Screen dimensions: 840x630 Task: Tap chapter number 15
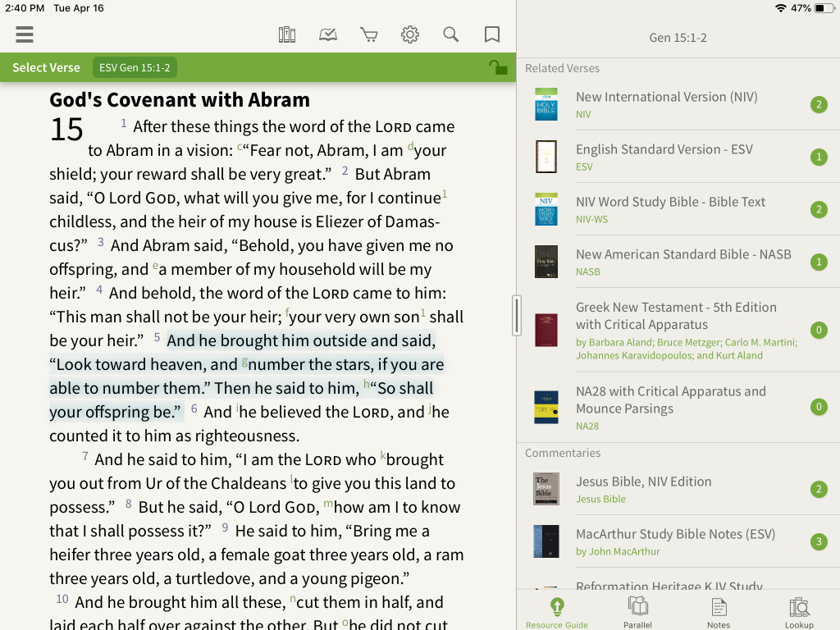click(66, 130)
